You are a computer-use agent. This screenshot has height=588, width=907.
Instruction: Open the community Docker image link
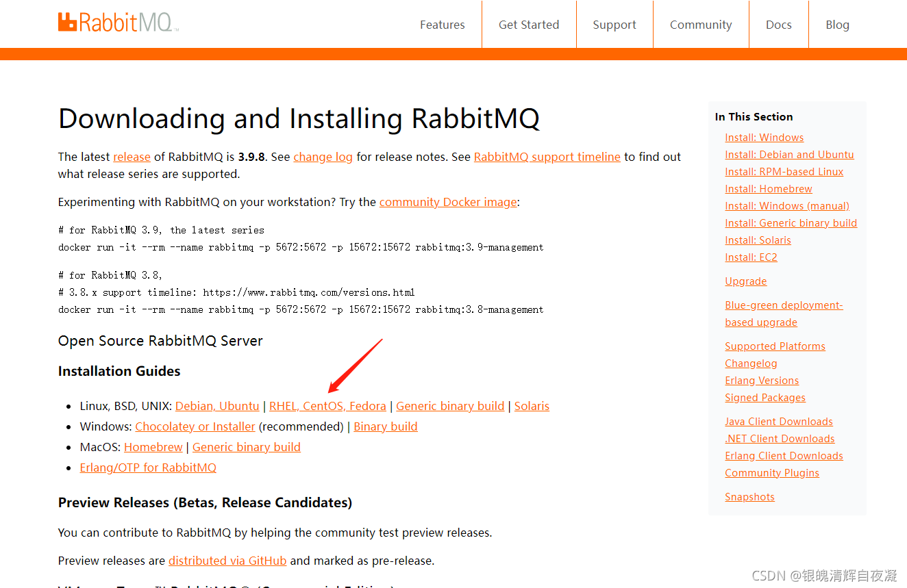[448, 202]
